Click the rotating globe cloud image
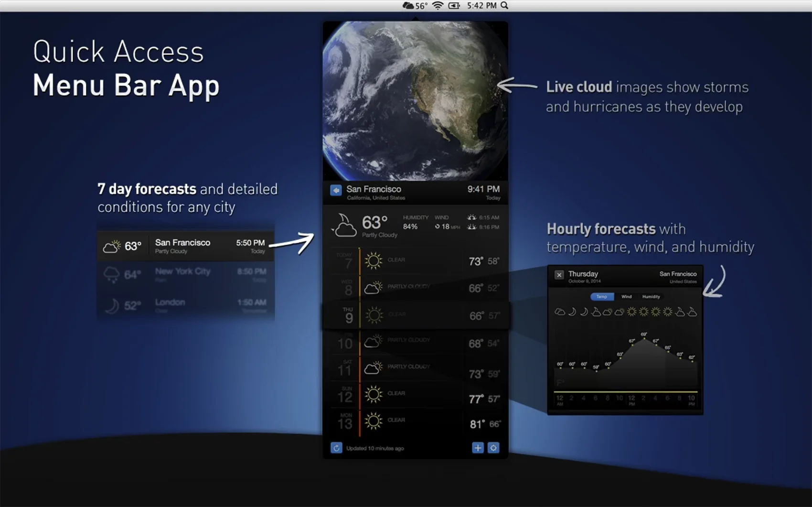 pyautogui.click(x=415, y=101)
